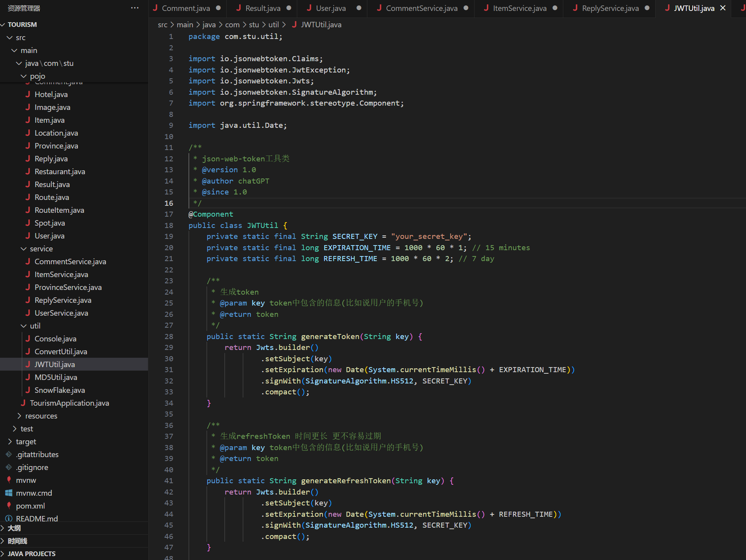Click the stu segment in the breadcrumb path
The height and width of the screenshot is (560, 746).
(254, 25)
